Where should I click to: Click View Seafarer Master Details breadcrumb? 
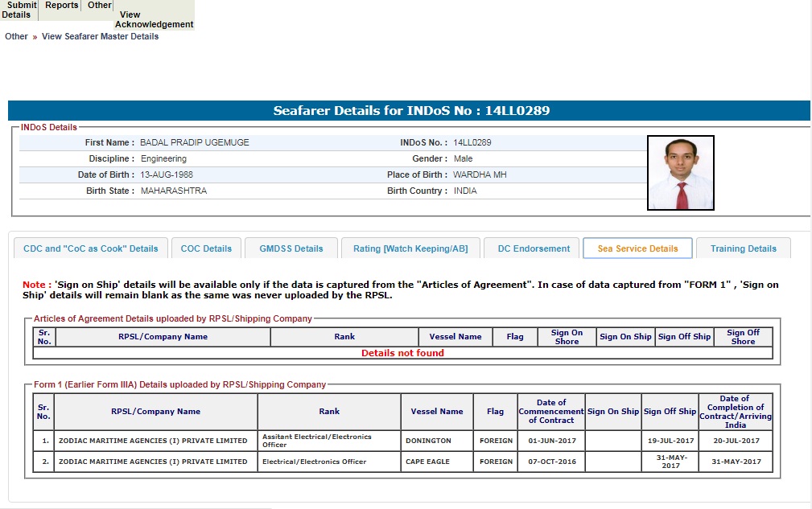coord(100,36)
